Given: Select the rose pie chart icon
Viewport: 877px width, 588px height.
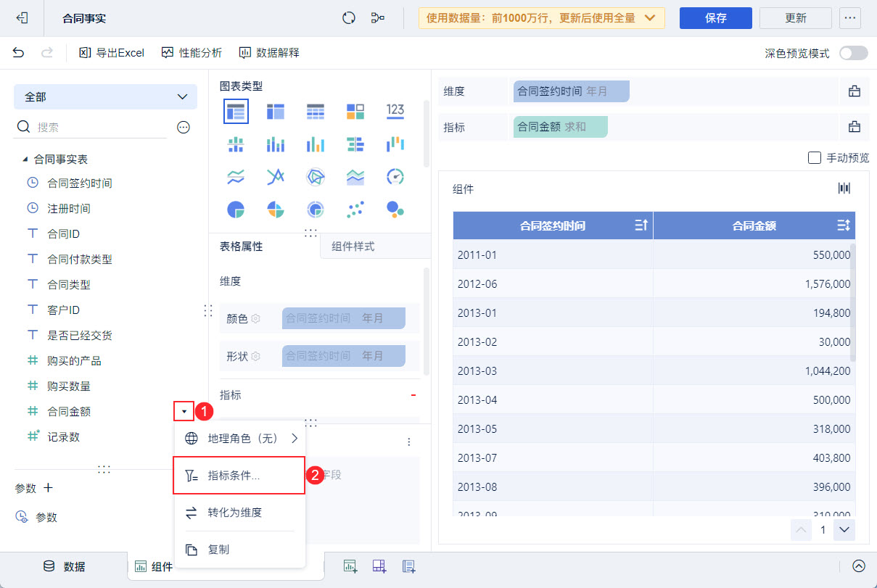Looking at the screenshot, I should tap(276, 210).
